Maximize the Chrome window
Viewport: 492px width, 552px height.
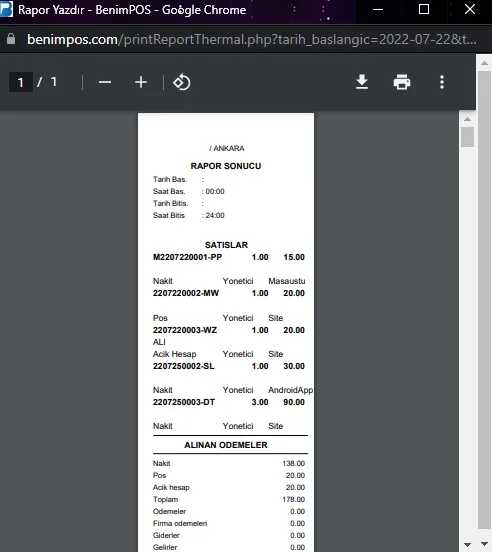click(424, 9)
